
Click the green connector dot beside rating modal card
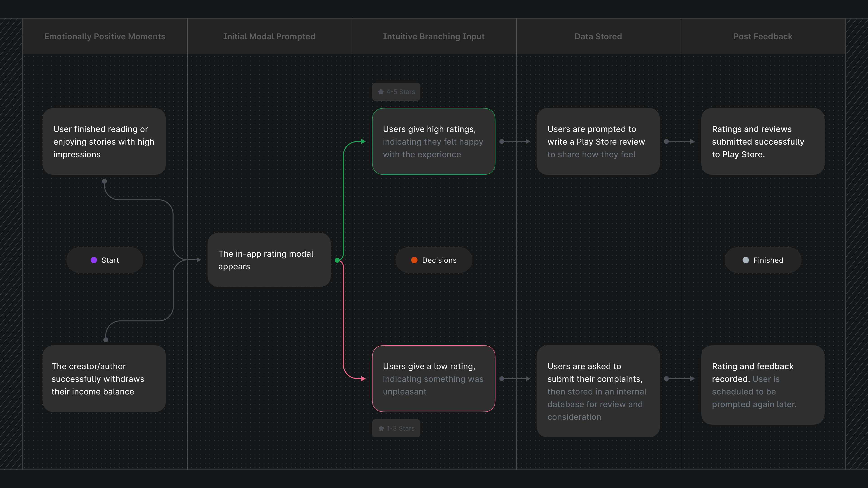(x=337, y=260)
